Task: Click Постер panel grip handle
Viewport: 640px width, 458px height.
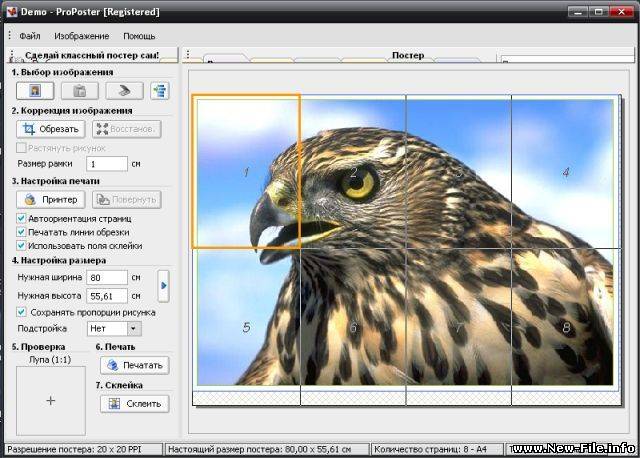Action: (188, 54)
